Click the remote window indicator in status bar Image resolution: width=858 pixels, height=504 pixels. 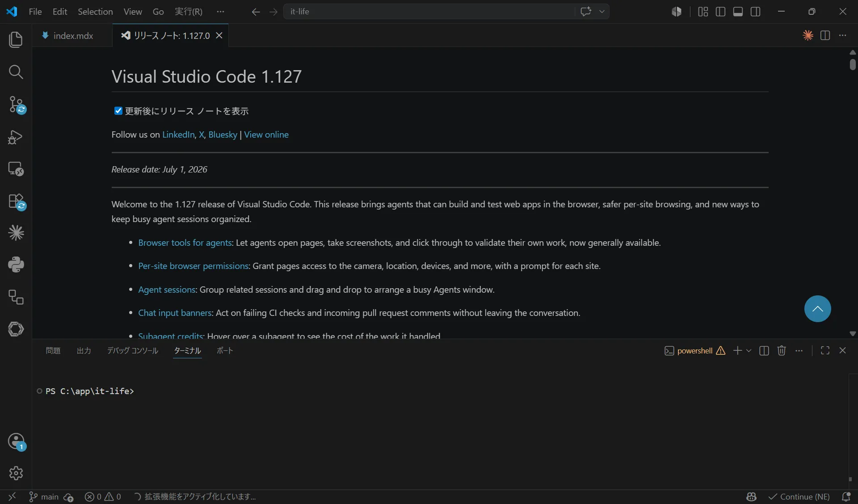(12, 496)
